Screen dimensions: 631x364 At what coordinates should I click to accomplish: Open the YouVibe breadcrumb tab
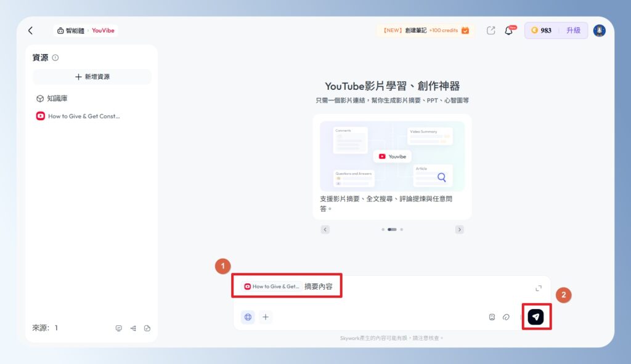point(102,30)
